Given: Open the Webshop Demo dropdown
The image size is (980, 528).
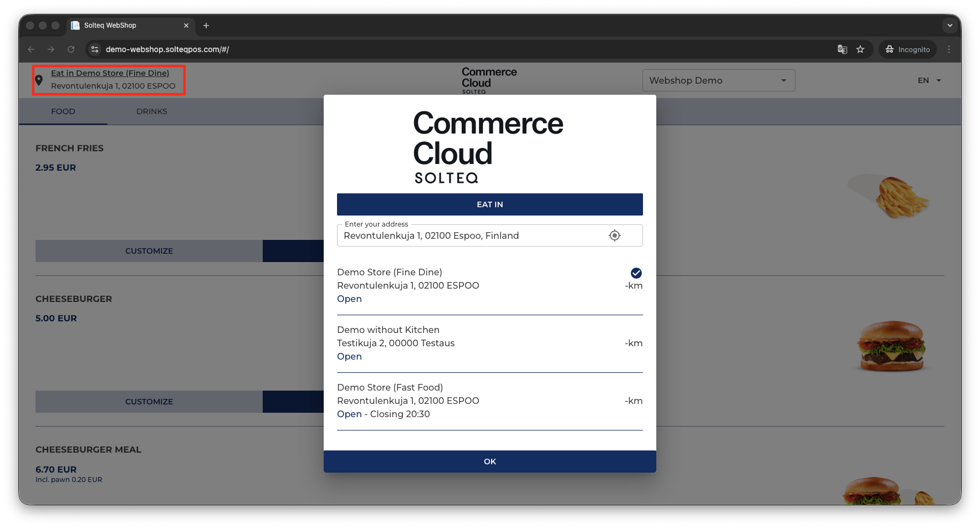Looking at the screenshot, I should [x=718, y=80].
